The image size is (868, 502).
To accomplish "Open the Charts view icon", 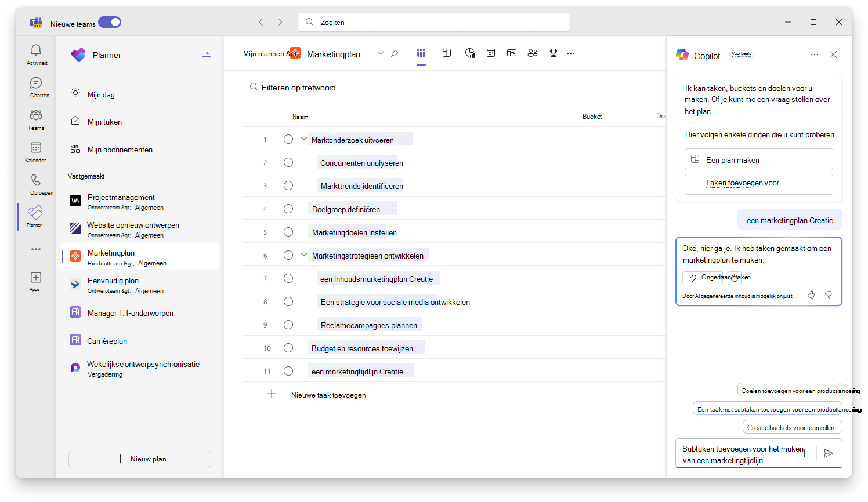I will coord(470,53).
